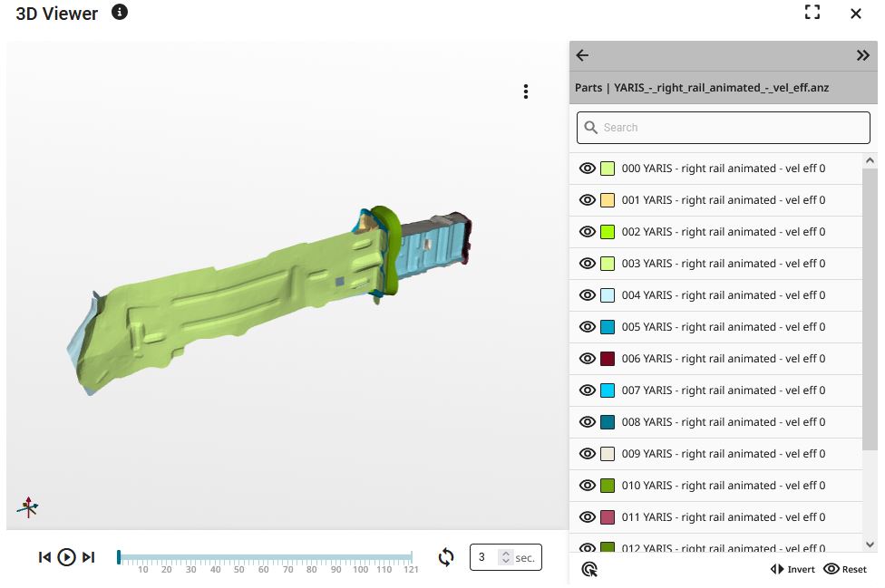
Task: Click the parts list scrollbar down arrow
Action: click(x=870, y=545)
